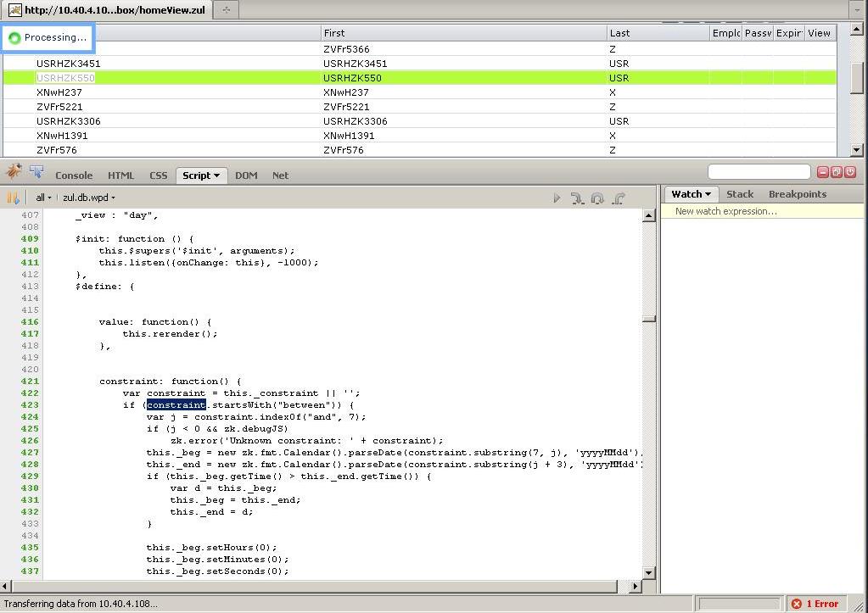This screenshot has width=868, height=613.
Task: Detach Firebug into a new window
Action: [837, 172]
